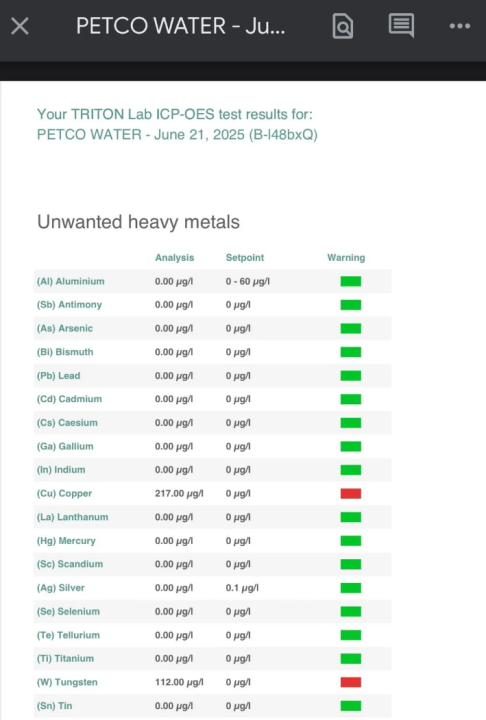Click the red warning indicator for Tungsten
This screenshot has height=720, width=486.
350,682
